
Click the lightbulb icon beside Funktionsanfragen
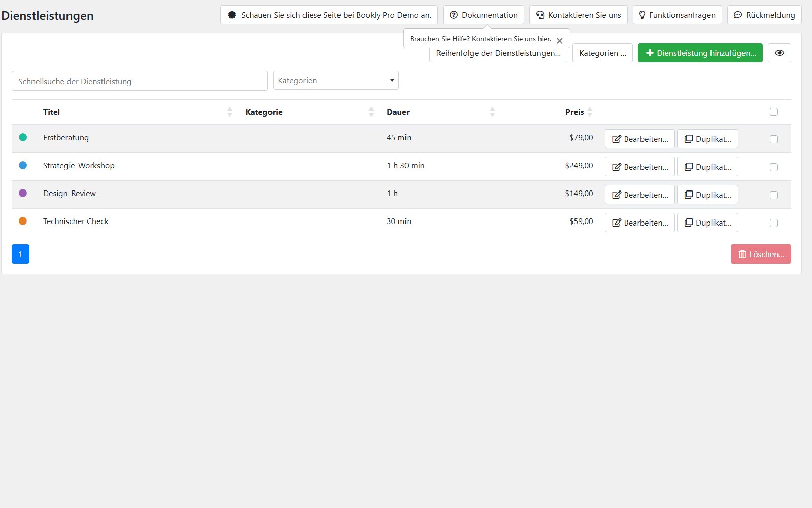point(642,15)
